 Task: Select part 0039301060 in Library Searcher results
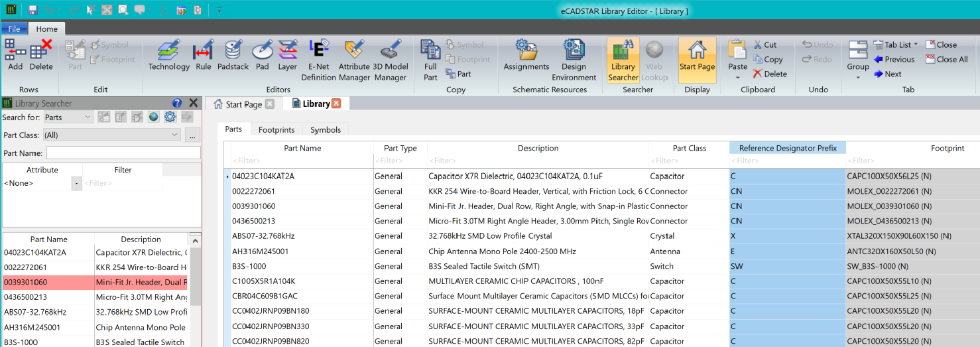pyautogui.click(x=95, y=282)
